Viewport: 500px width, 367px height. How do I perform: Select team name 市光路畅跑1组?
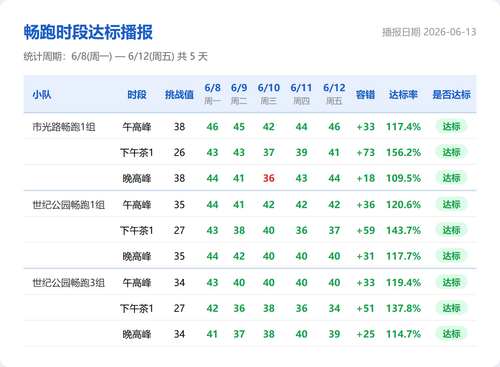(64, 127)
